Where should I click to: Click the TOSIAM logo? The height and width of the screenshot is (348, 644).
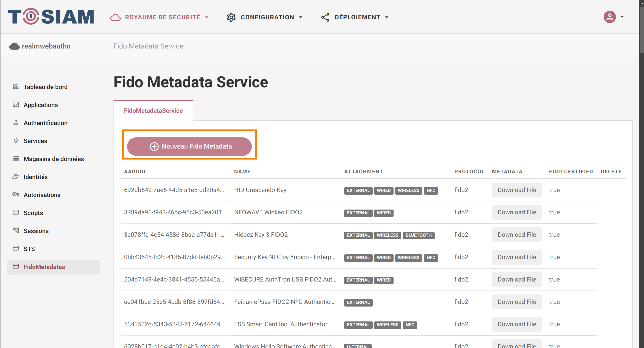point(51,16)
